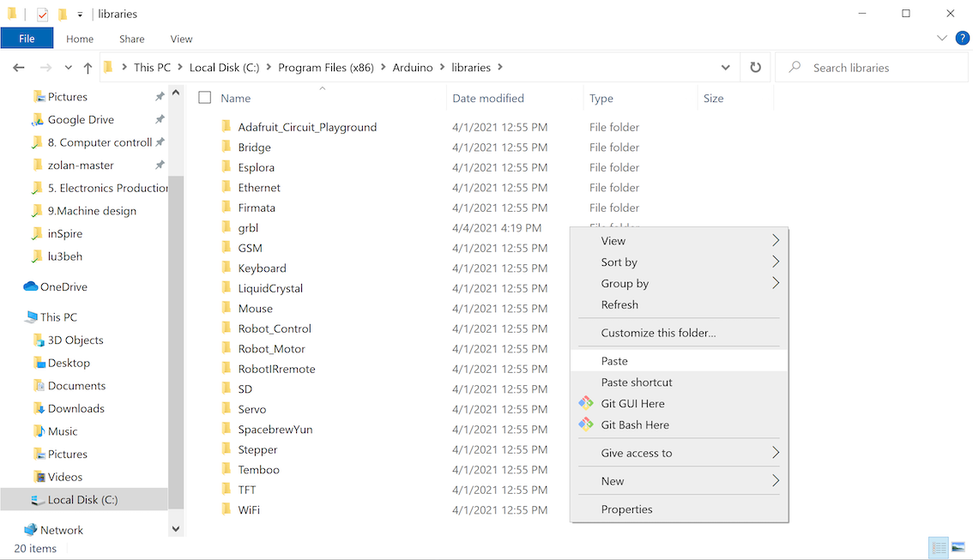Click the Arduino breadcrumb segment
Screen dimensions: 973x560
[413, 68]
